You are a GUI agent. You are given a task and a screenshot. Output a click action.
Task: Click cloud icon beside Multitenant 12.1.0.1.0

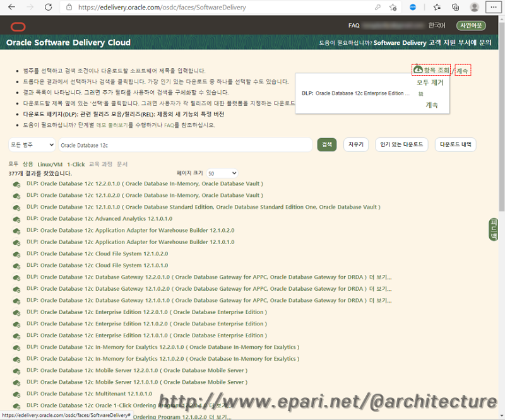point(16,395)
